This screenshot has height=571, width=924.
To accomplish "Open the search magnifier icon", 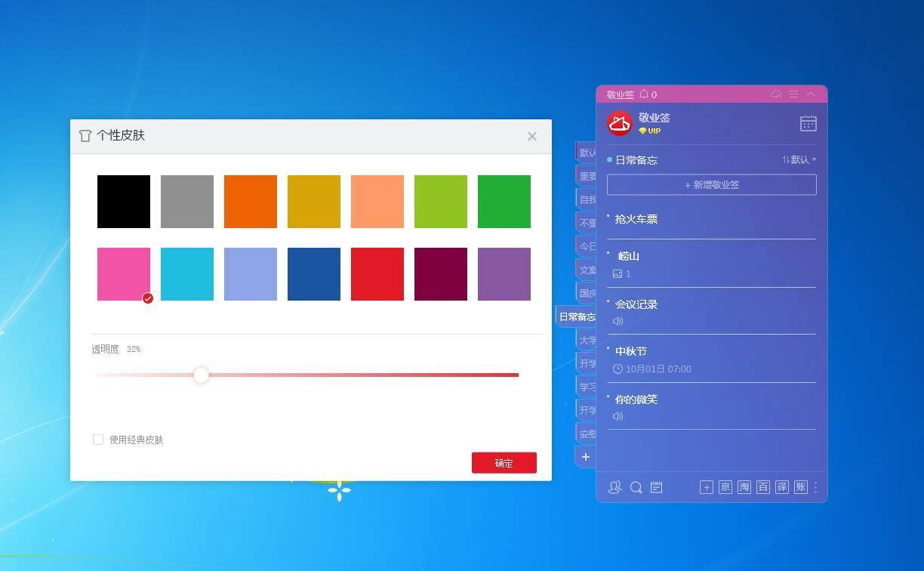I will (x=636, y=488).
